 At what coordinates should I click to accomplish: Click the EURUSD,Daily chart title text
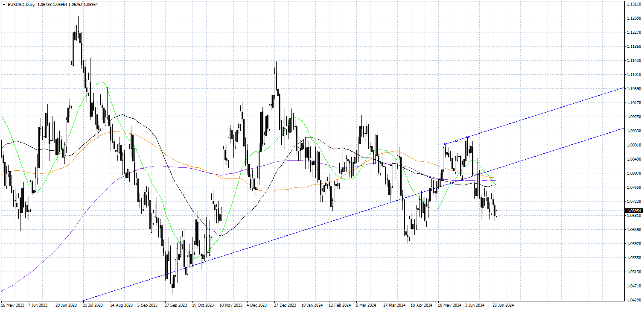pos(21,5)
